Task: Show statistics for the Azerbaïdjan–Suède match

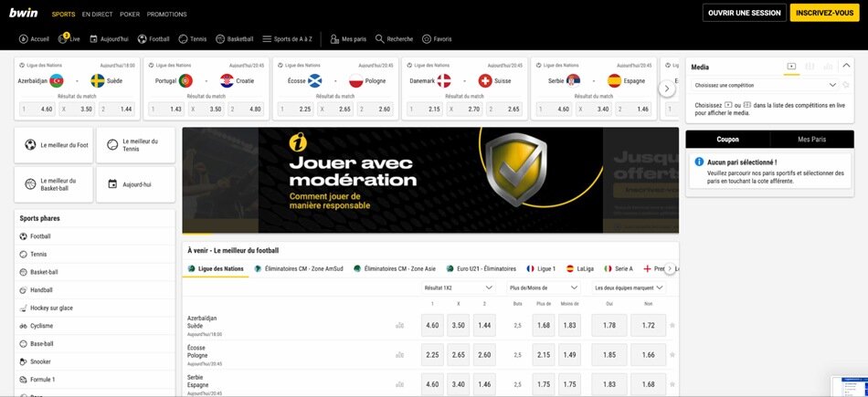Action: (x=399, y=325)
